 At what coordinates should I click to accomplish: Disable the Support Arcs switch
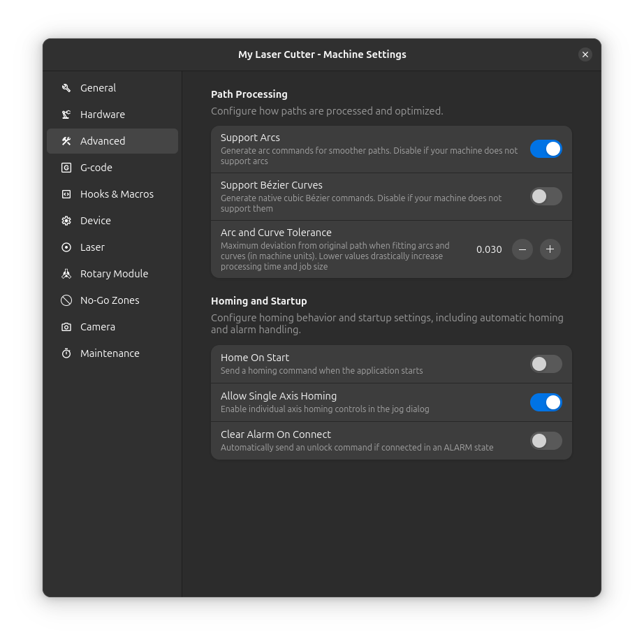546,149
